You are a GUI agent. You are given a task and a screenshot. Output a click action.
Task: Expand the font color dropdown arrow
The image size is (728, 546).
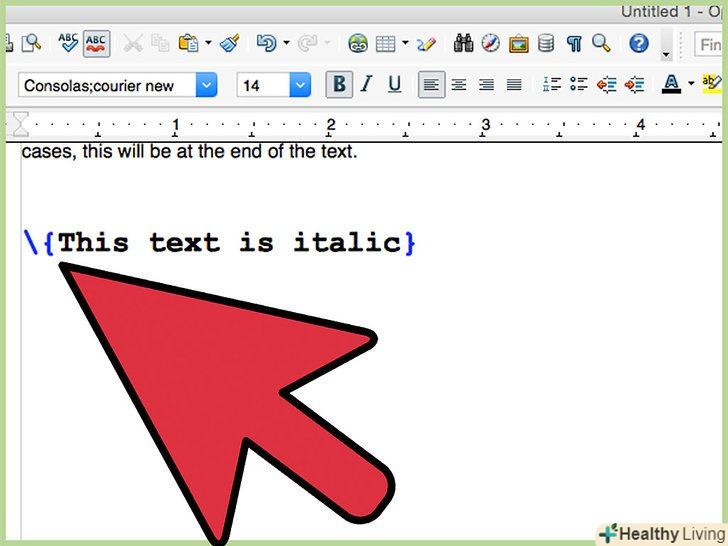690,85
